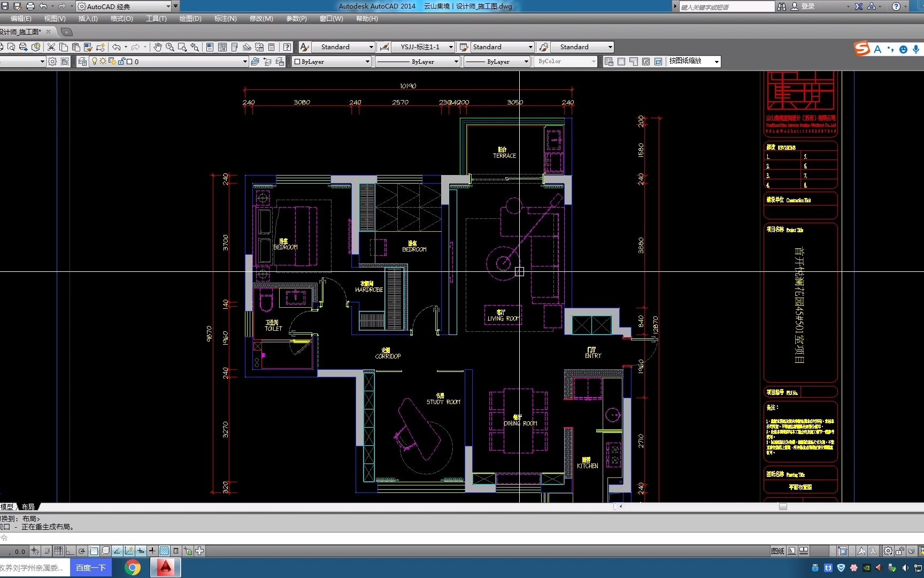
Task: Launch AutoCAD from the Windows taskbar
Action: 166,567
